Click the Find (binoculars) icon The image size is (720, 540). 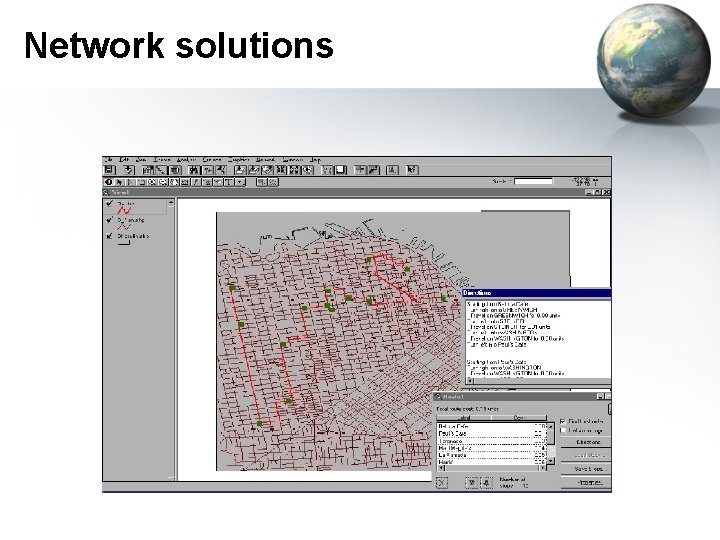point(193,170)
